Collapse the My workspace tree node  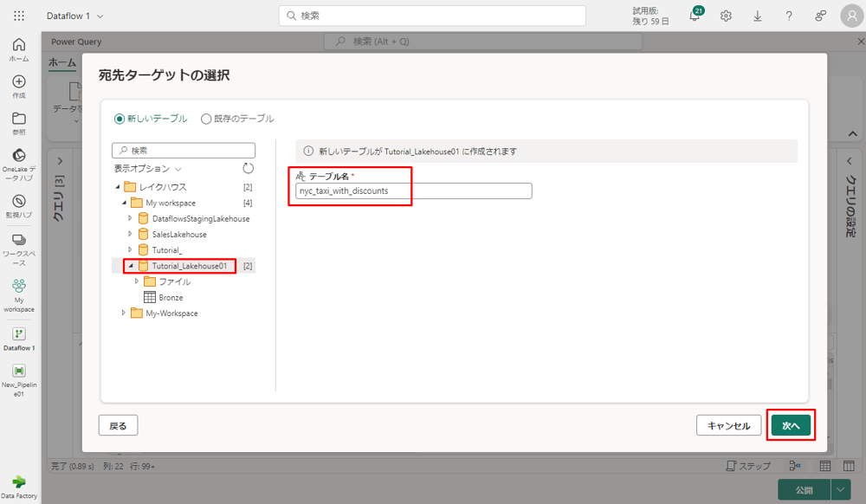click(x=124, y=204)
